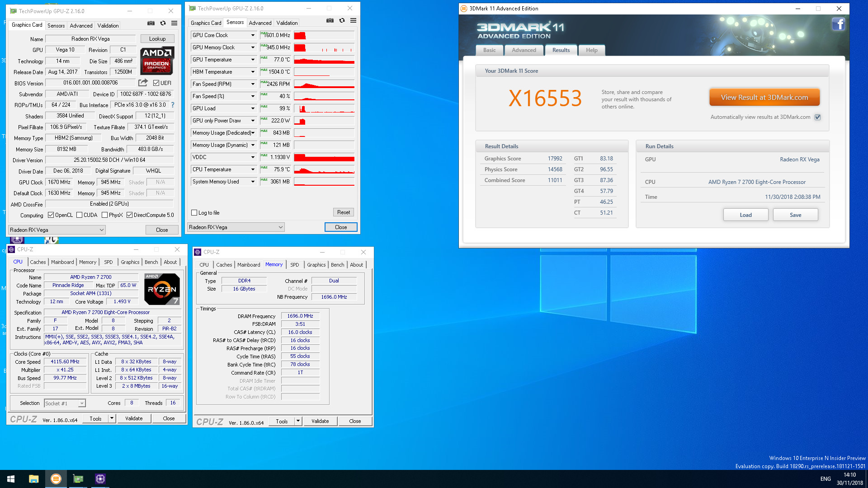Open the Basic tab in 3DMark 11
This screenshot has height=488, width=868.
[489, 50]
